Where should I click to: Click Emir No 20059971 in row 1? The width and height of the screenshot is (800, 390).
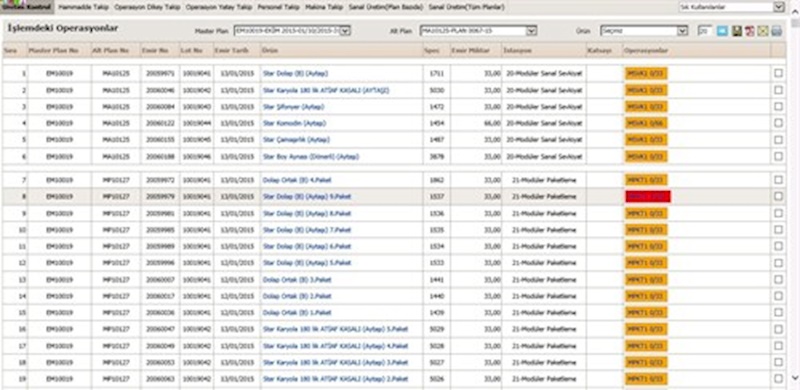[x=160, y=74]
